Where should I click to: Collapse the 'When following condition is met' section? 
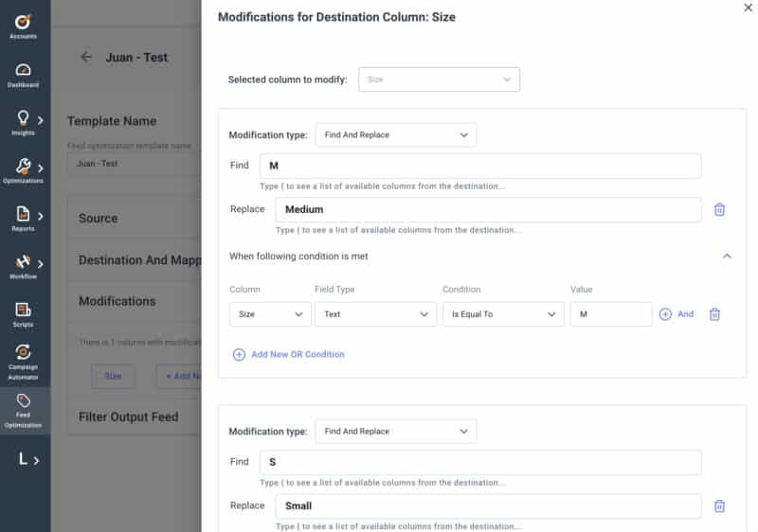727,256
